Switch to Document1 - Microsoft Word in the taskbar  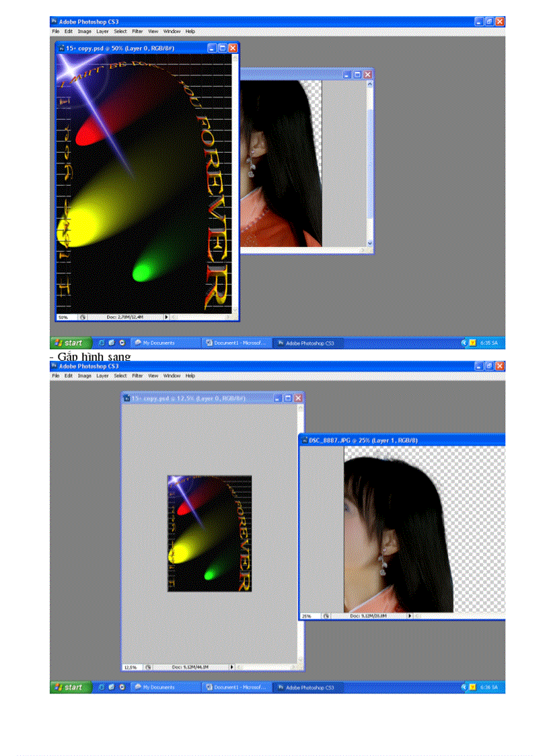(x=236, y=343)
